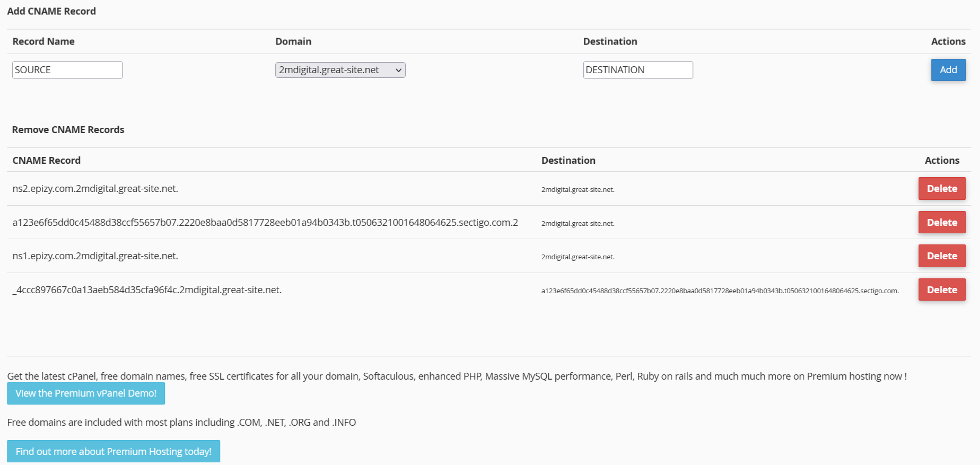Click the first row's 2mdigital.great-site.net destination
This screenshot has width=980, height=465.
coord(578,189)
